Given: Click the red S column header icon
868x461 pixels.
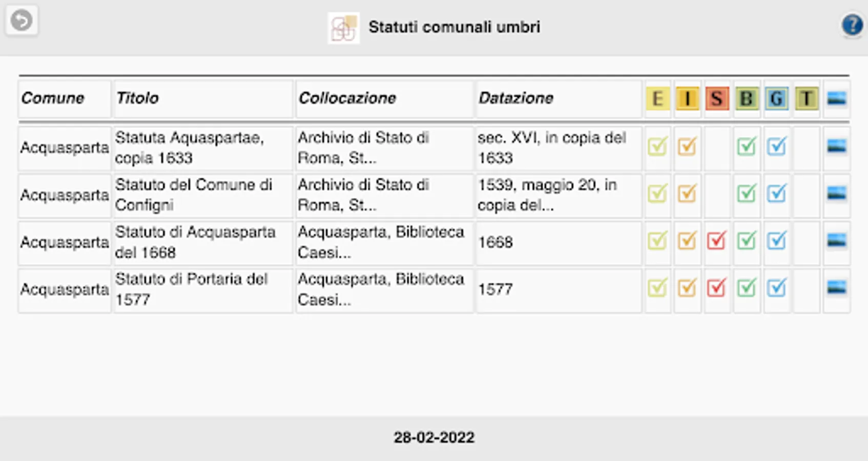Looking at the screenshot, I should tap(717, 98).
